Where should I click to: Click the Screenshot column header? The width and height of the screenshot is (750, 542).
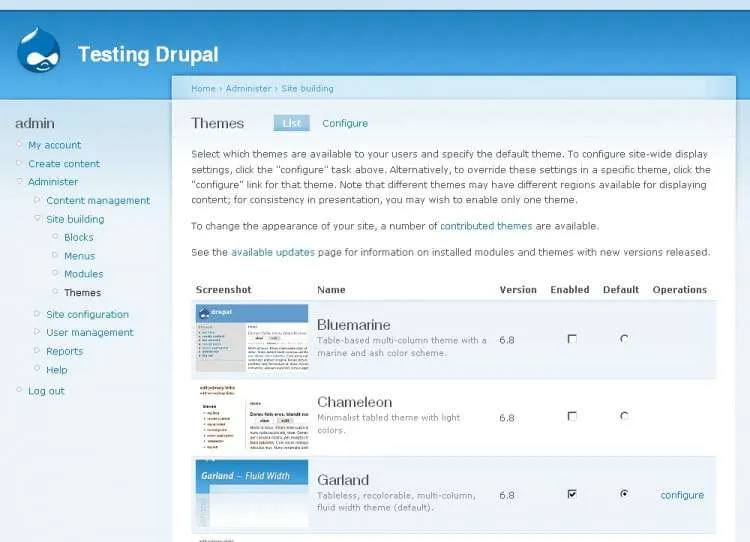point(223,289)
